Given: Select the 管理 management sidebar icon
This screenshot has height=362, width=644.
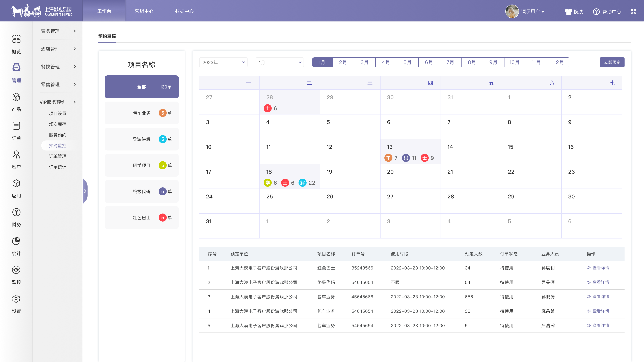Looking at the screenshot, I should [x=16, y=67].
